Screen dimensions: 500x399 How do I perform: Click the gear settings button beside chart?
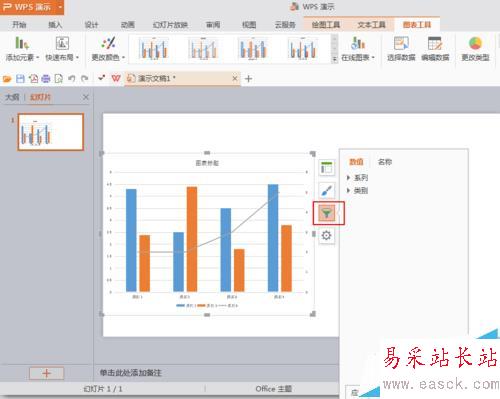click(327, 236)
